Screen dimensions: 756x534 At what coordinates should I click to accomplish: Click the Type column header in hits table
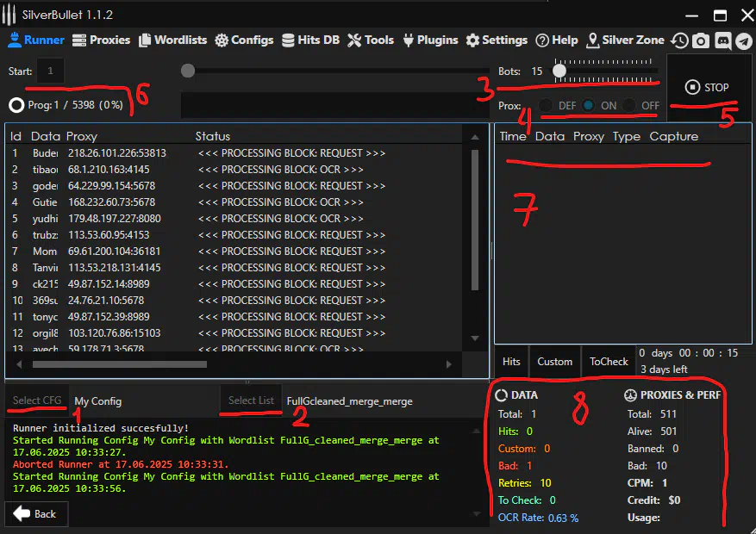point(627,136)
